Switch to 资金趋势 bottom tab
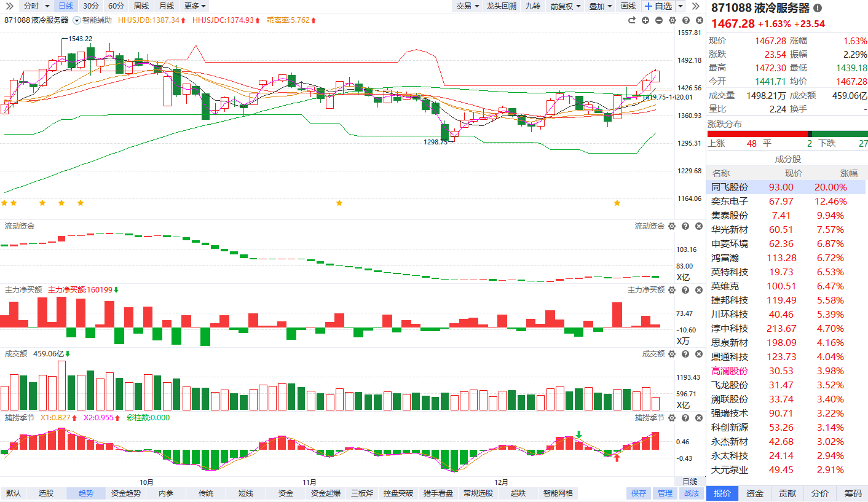Viewport: 868px width, 502px height. (x=125, y=493)
